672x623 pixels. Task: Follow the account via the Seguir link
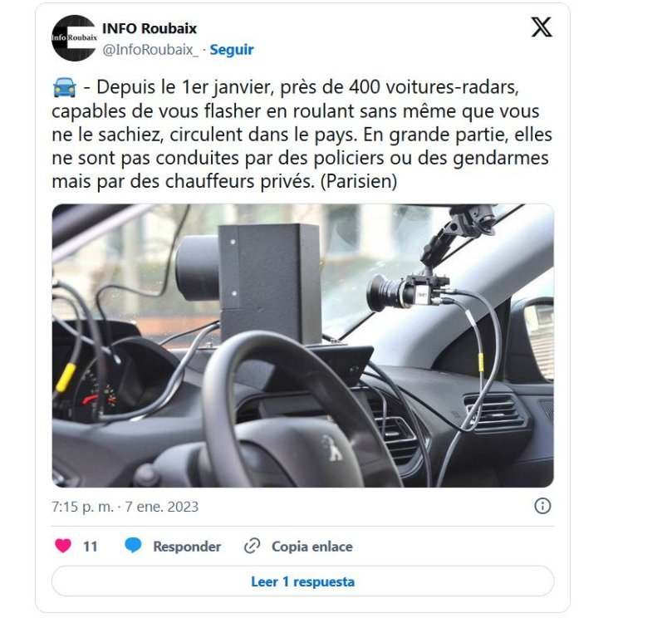(x=232, y=50)
